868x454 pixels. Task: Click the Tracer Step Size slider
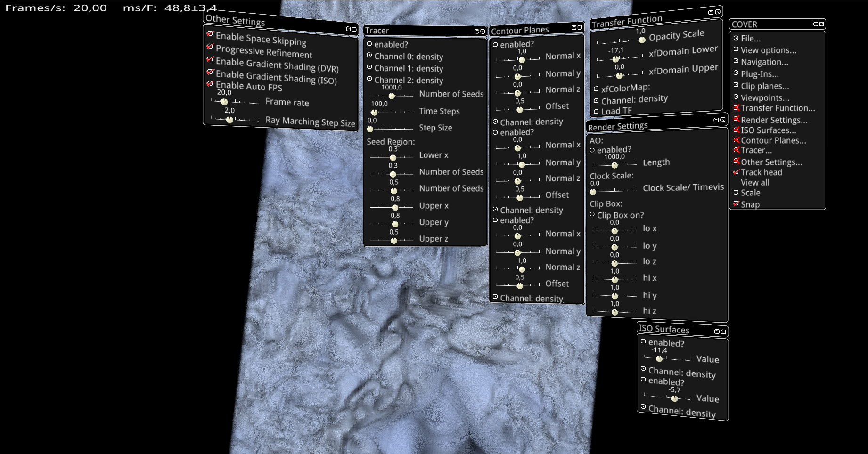coord(392,129)
